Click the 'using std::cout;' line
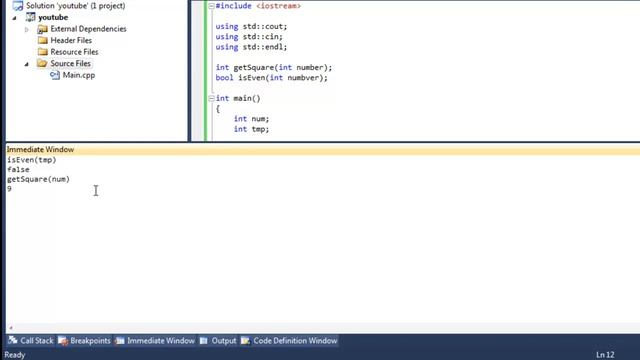Image resolution: width=640 pixels, height=360 pixels. 251,27
